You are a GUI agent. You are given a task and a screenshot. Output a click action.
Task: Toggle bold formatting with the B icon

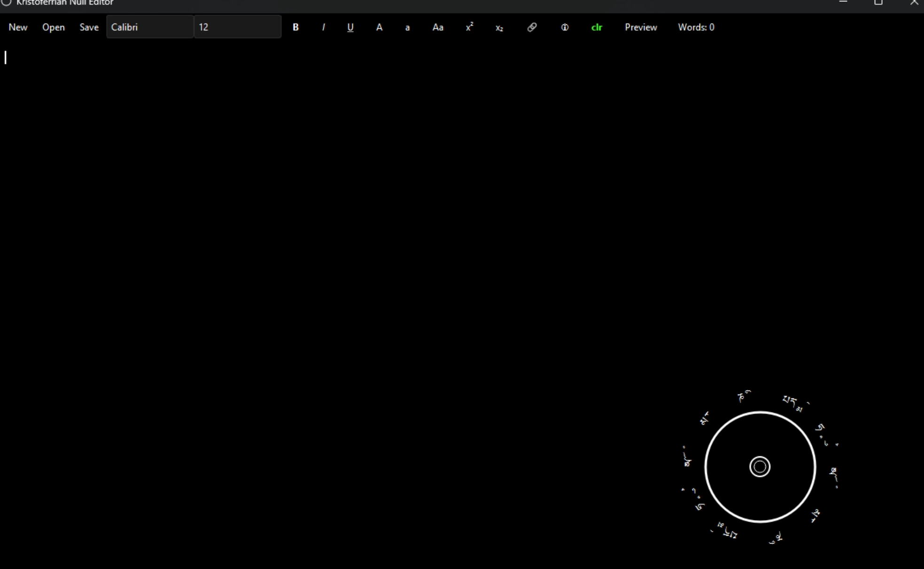295,27
